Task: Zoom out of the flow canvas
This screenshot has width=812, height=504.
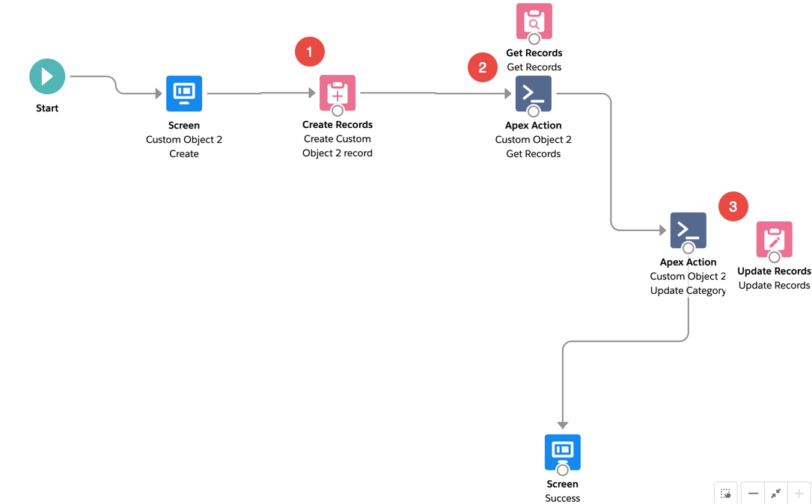Action: [x=753, y=494]
